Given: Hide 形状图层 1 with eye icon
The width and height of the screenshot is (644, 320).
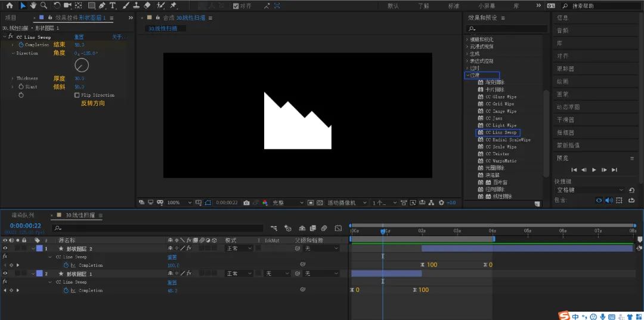Looking at the screenshot, I should click(5, 273).
